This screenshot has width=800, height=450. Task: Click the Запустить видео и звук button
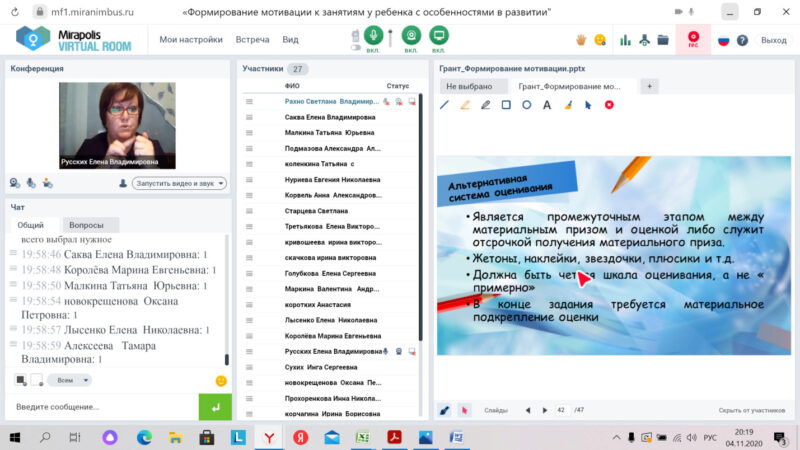pos(179,183)
